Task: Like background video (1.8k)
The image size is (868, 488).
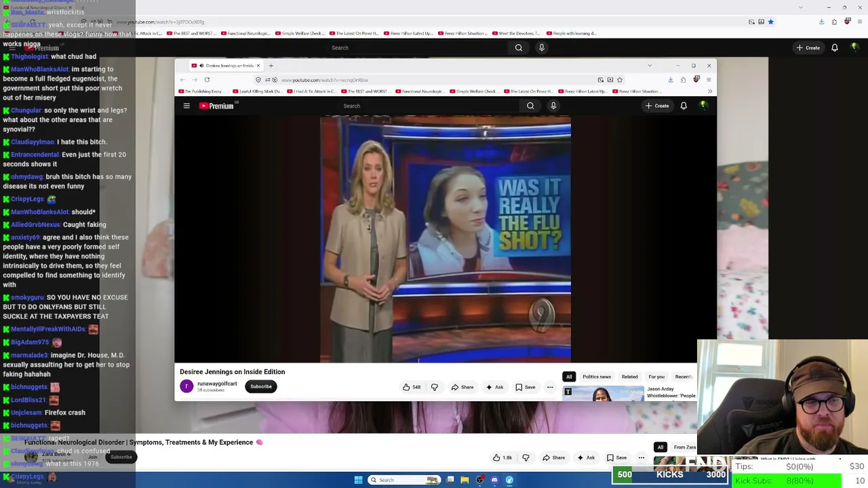Action: pos(502,457)
